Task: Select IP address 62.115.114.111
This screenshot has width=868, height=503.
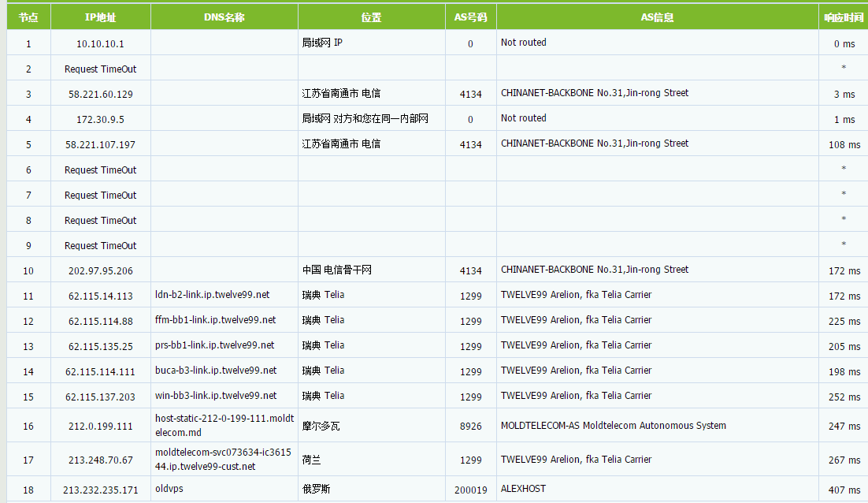Action: point(100,371)
